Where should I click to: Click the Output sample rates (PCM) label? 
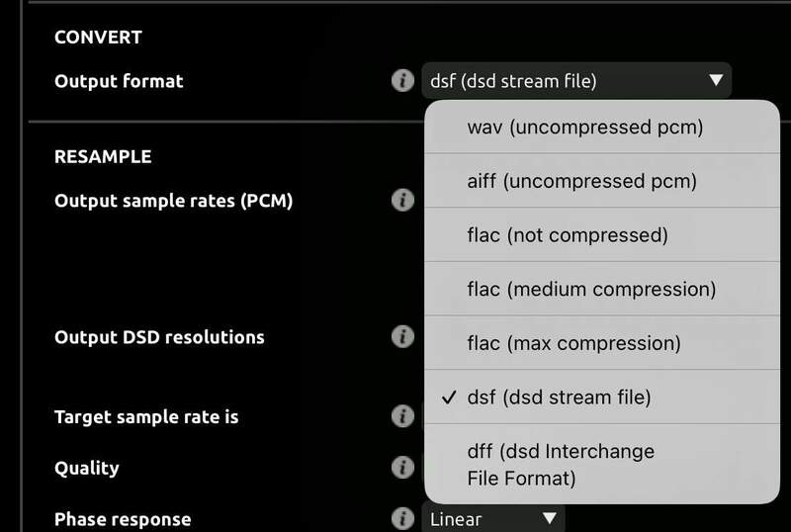pyautogui.click(x=173, y=201)
